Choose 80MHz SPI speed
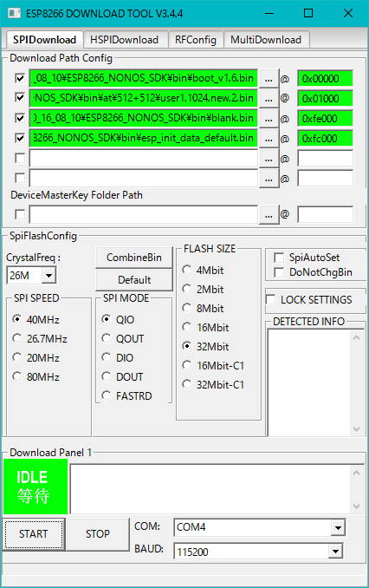 36,377
